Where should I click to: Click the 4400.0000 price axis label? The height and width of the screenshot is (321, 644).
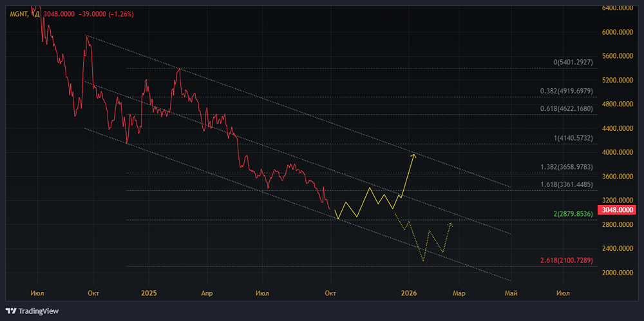[616, 128]
